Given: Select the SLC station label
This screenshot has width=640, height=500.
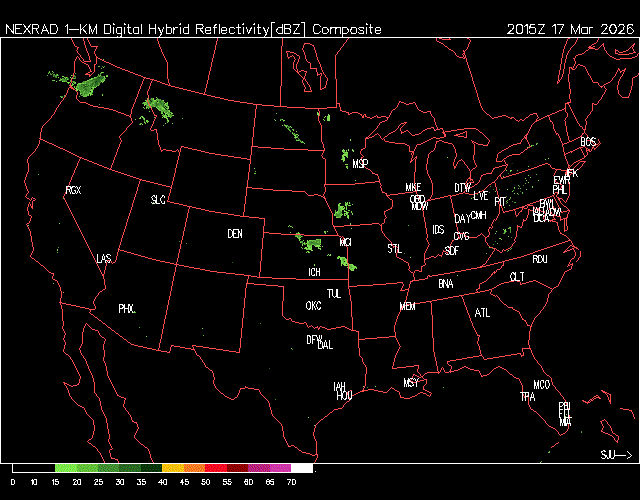Looking at the screenshot, I should click(158, 200).
